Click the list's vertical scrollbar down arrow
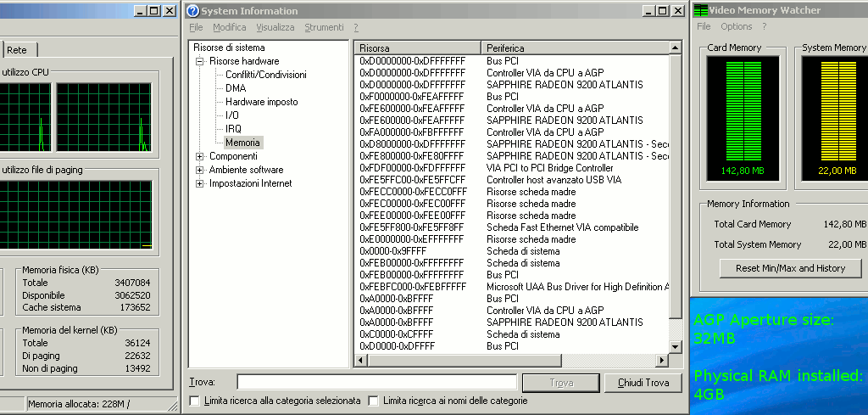The image size is (868, 415). click(x=676, y=347)
